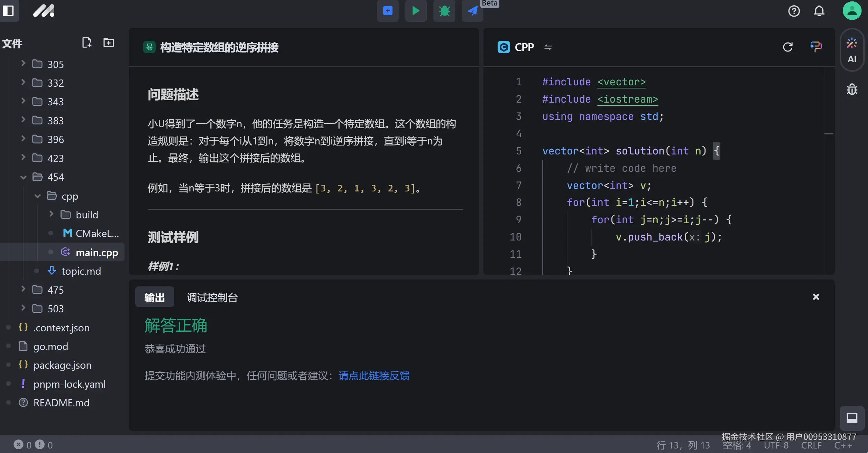The height and width of the screenshot is (453, 868).
Task: Click the problem title 构造特定数组的逆序拼接
Action: point(219,47)
